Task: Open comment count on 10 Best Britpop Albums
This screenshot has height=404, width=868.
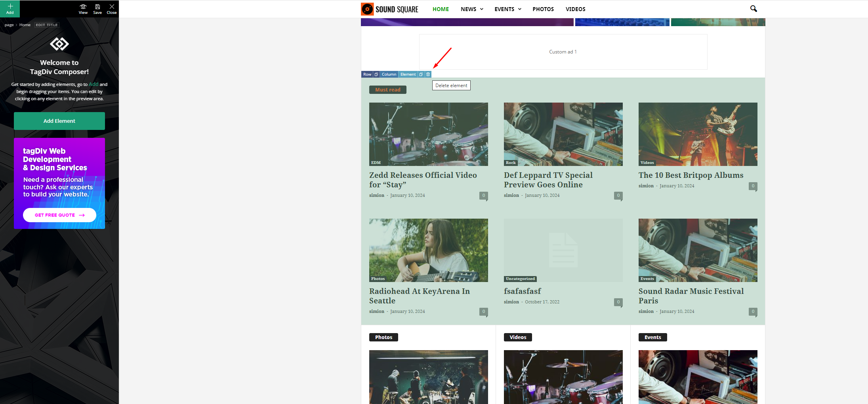Action: 753,186
